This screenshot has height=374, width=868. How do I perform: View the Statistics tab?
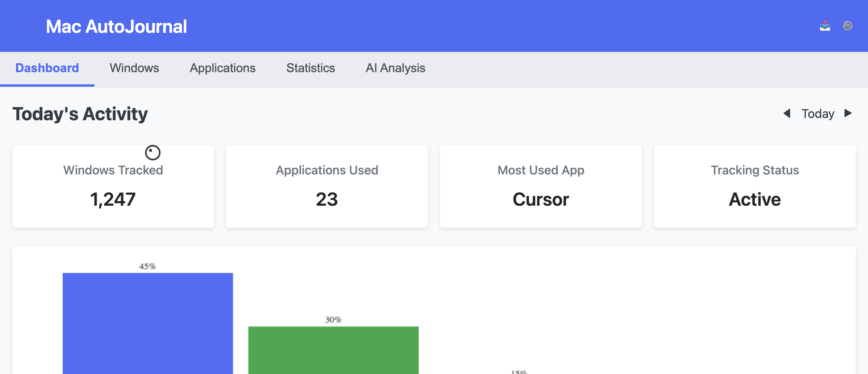pos(311,68)
